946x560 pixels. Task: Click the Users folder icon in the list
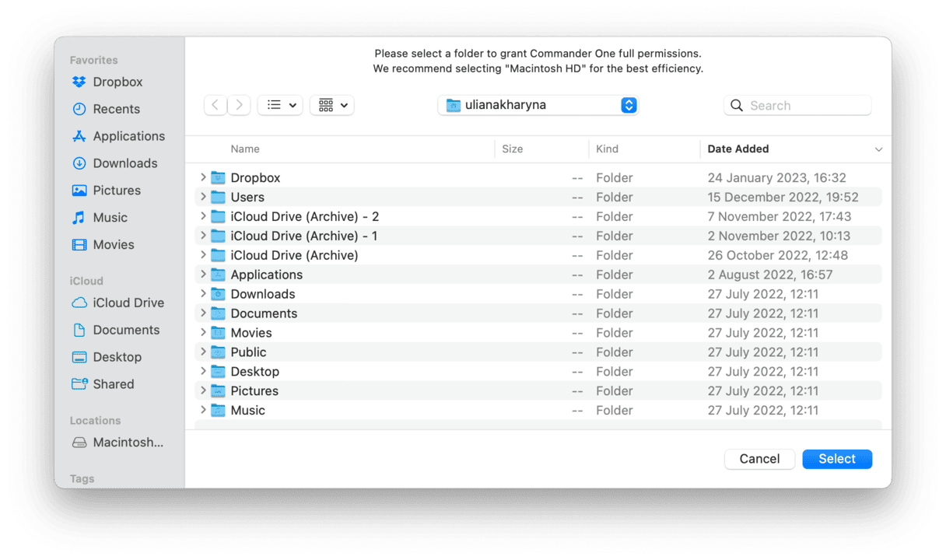coord(218,197)
